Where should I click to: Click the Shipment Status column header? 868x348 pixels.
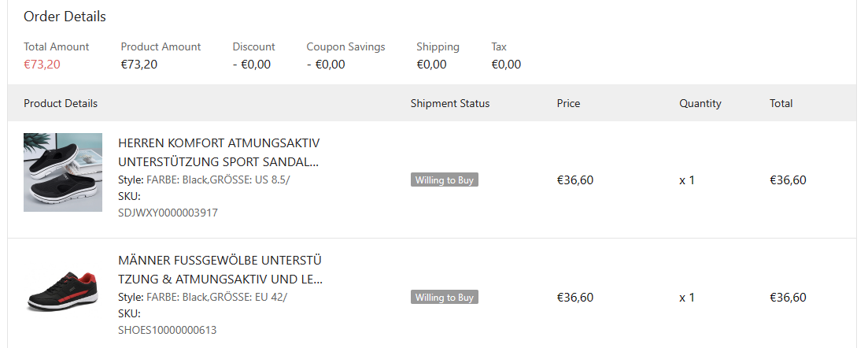point(449,103)
